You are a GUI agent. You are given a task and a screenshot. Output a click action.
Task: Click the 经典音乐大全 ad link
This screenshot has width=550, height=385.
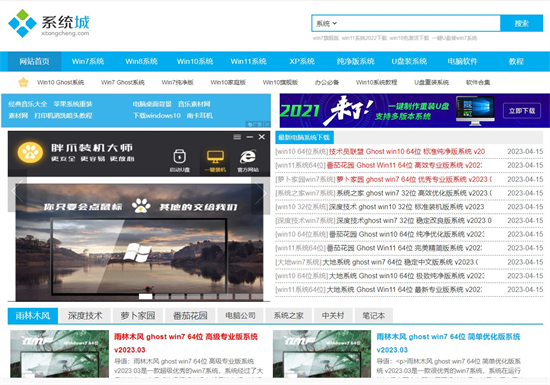tap(28, 104)
